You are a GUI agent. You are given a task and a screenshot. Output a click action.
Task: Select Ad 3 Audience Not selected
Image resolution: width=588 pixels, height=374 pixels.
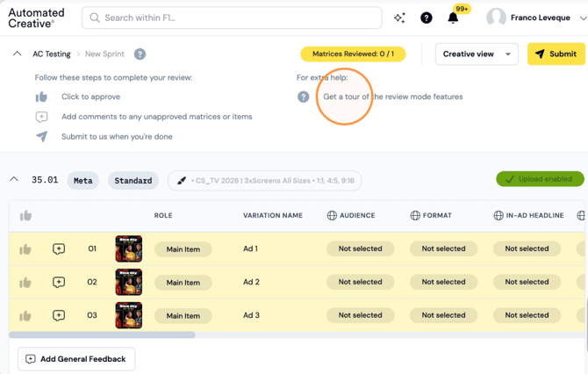(x=361, y=315)
